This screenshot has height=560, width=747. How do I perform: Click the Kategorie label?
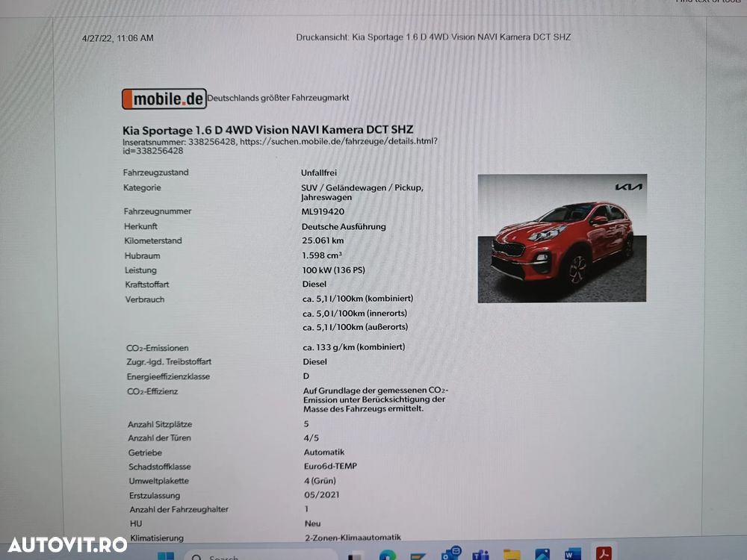[142, 187]
